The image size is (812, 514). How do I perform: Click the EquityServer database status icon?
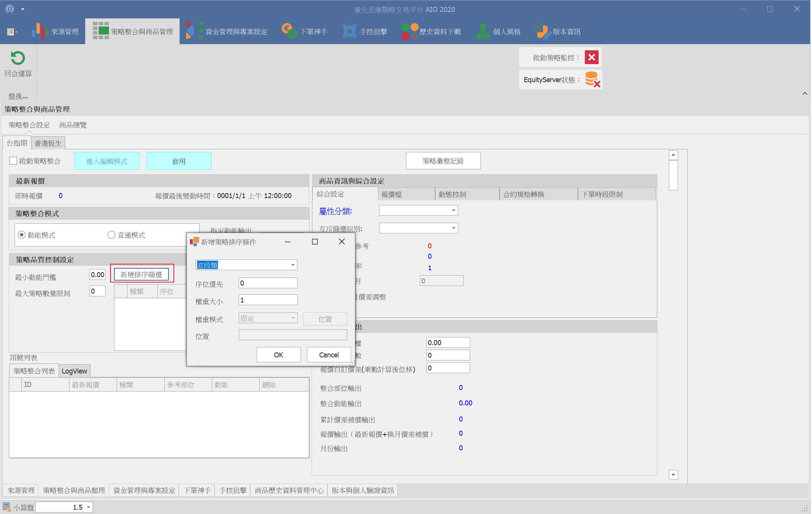pos(592,79)
